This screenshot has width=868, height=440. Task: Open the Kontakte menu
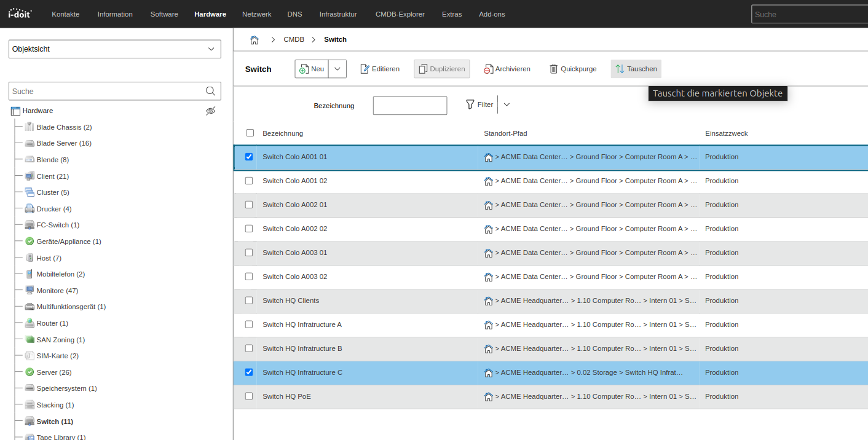click(x=66, y=14)
